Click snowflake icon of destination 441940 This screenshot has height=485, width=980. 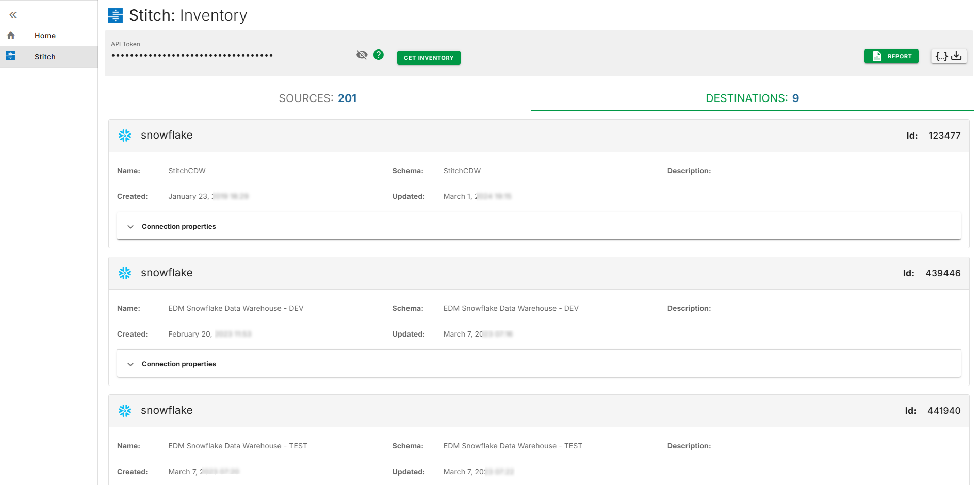pos(125,411)
